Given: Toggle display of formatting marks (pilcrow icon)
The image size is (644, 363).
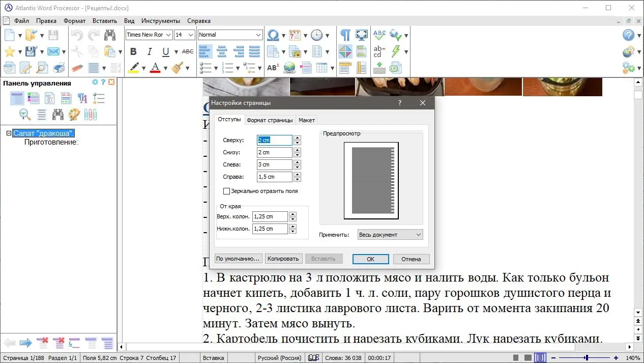Looking at the screenshot, I should (x=345, y=35).
